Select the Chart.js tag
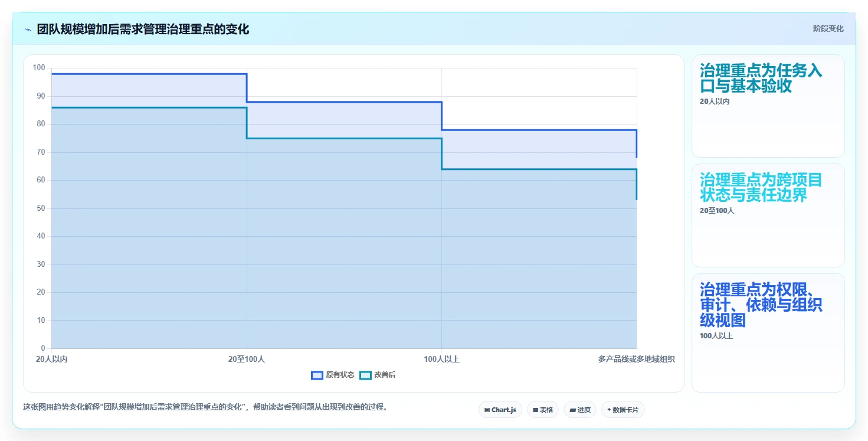The width and height of the screenshot is (868, 441). click(500, 410)
